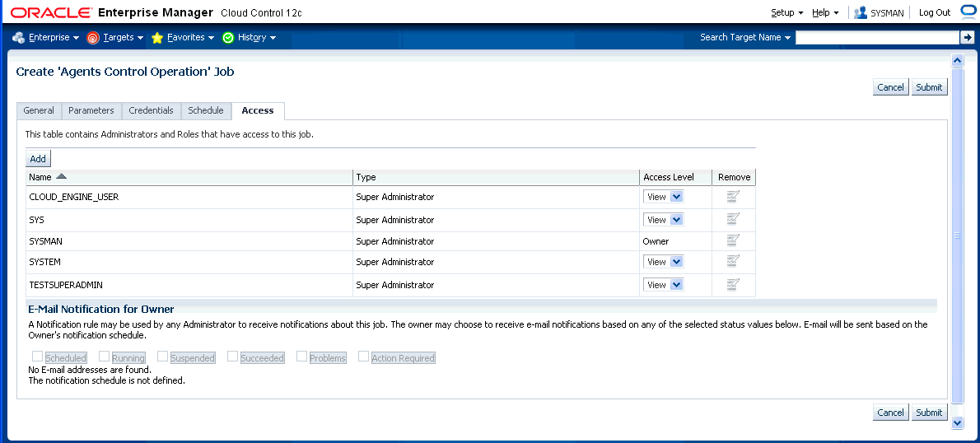Open the access level dropdown for TESTSUPERADMIN
The width and height of the screenshot is (980, 443).
coord(663,284)
